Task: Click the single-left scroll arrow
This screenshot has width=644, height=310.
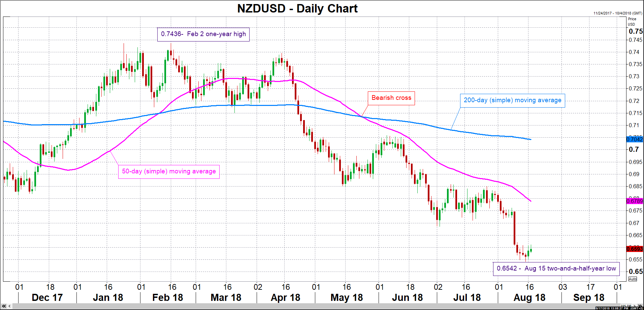Action: click(x=9, y=306)
